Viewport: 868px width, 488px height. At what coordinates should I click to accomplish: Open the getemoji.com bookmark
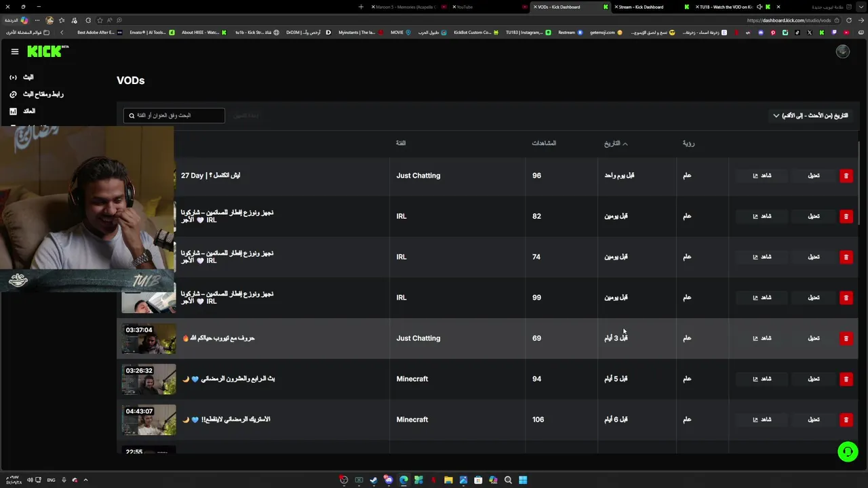click(x=606, y=33)
